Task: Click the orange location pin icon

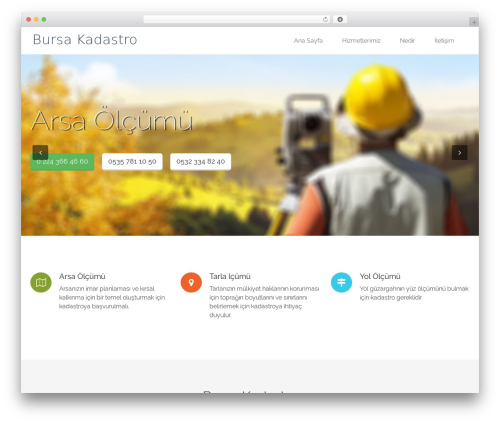Action: coord(191,283)
